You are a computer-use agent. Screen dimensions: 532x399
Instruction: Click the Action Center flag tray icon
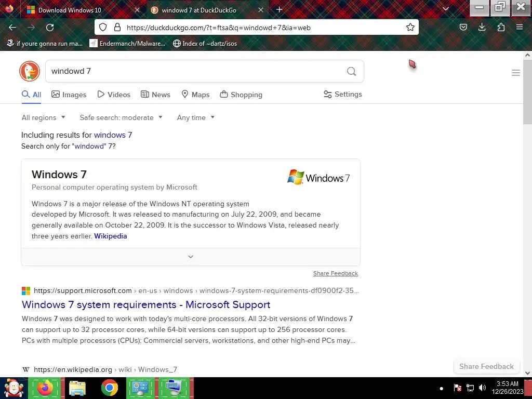tap(458, 388)
